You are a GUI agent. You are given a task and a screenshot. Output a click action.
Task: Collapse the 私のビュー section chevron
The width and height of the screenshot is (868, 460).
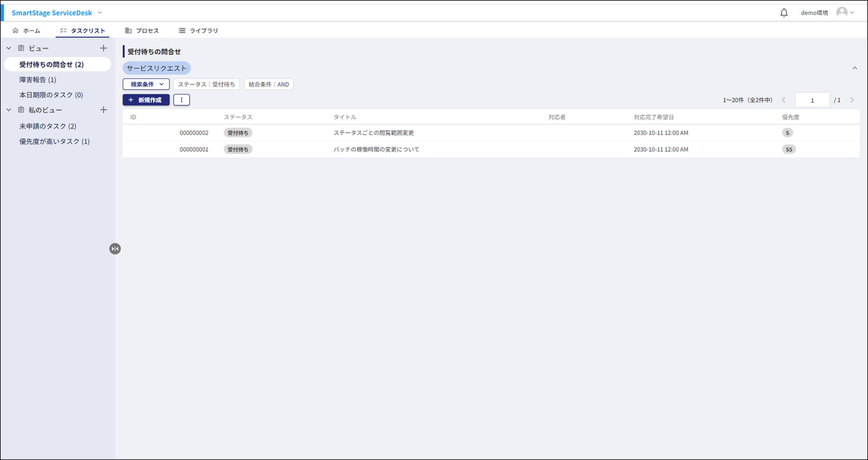(x=9, y=110)
